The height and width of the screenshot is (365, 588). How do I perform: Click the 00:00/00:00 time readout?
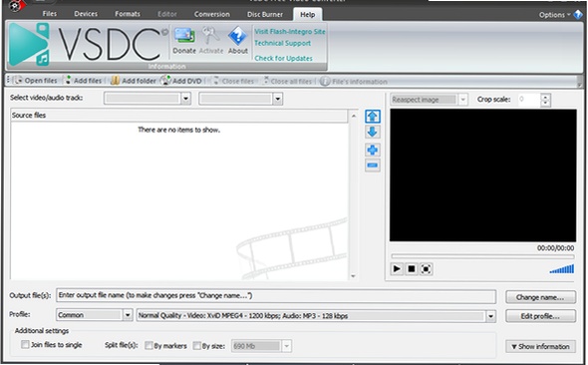[555, 248]
